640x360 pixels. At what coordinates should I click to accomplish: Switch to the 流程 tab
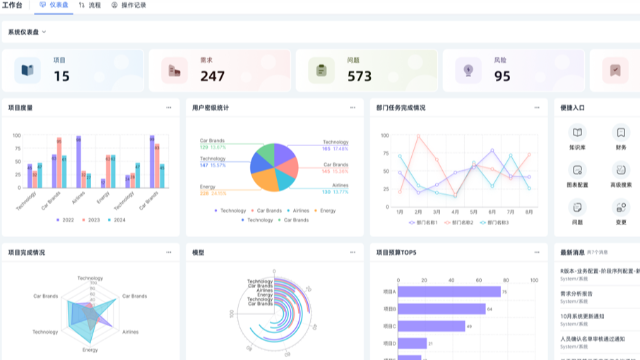[90, 5]
